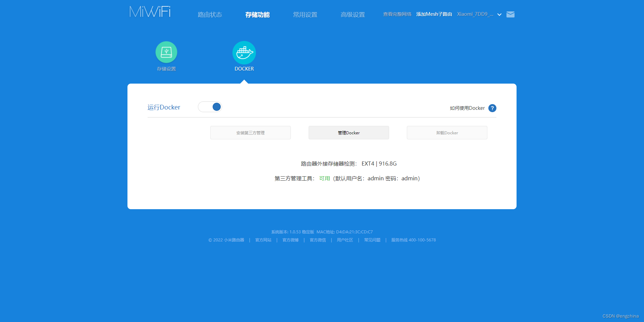Screen dimensions: 644x322
Task: Open 官方网站 footer link
Action: point(263,240)
